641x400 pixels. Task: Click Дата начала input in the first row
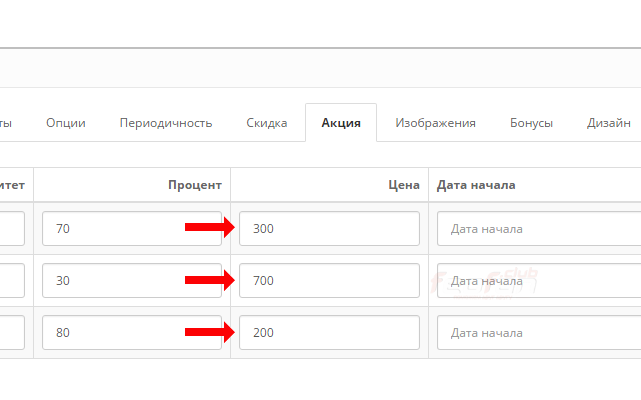(x=539, y=229)
